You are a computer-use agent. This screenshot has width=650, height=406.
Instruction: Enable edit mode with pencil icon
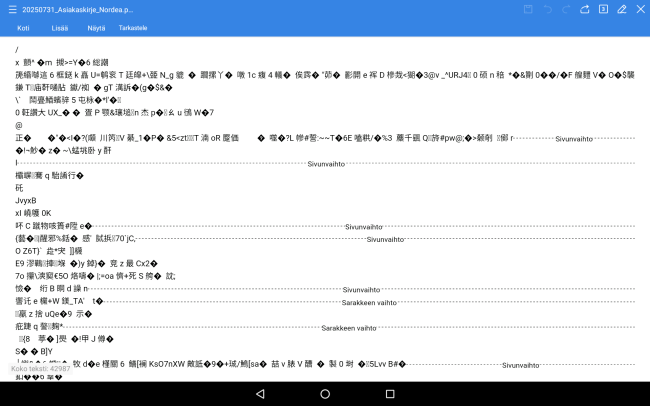620,9
